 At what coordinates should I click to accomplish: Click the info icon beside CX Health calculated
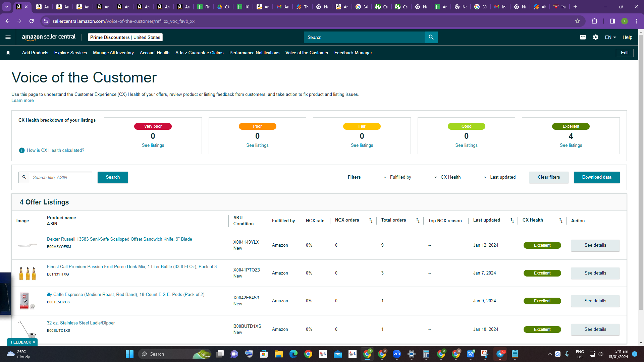[x=22, y=150]
